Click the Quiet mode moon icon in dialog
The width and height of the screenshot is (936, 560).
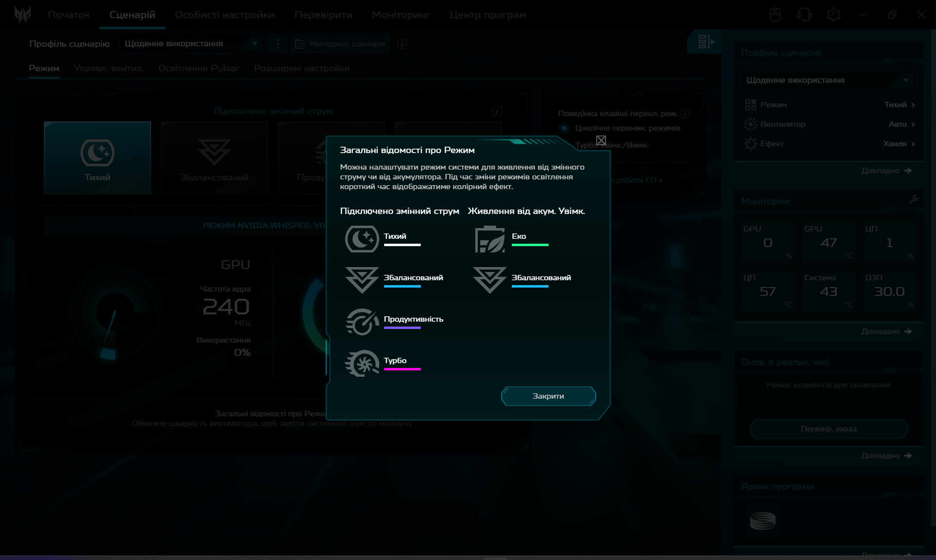[362, 239]
